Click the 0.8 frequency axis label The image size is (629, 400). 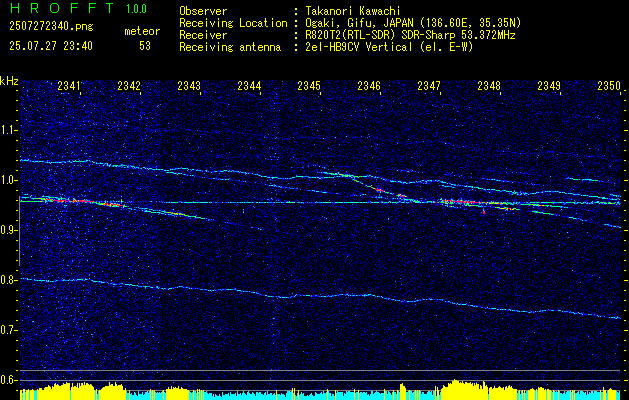point(9,280)
